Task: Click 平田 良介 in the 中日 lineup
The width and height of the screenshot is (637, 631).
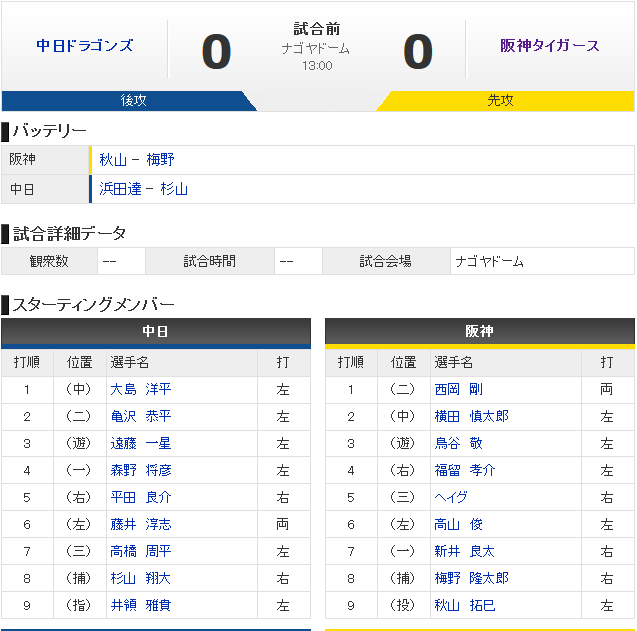Action: [x=141, y=497]
